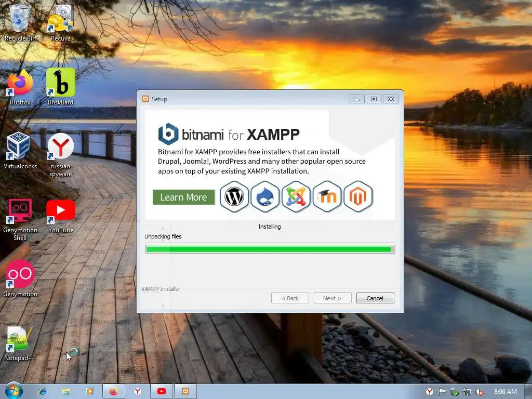Viewport: 532px width, 399px height.
Task: Click the WordPress logo in the installer
Action: (x=234, y=196)
